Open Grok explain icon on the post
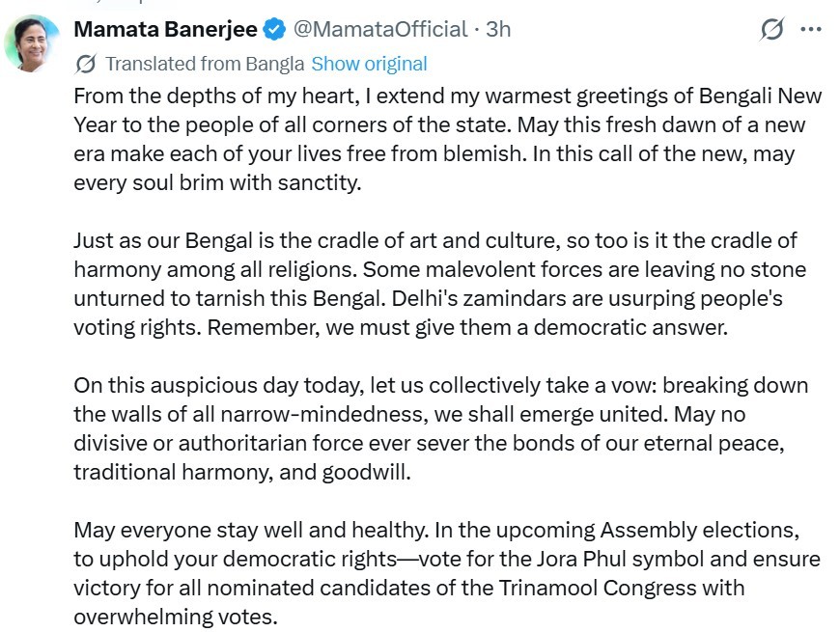840x632 pixels. point(771,30)
